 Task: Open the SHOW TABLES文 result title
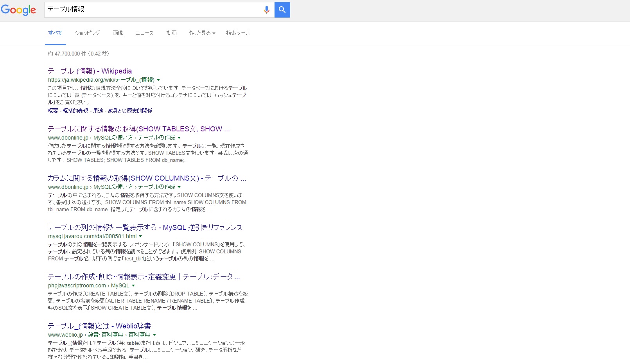point(139,129)
